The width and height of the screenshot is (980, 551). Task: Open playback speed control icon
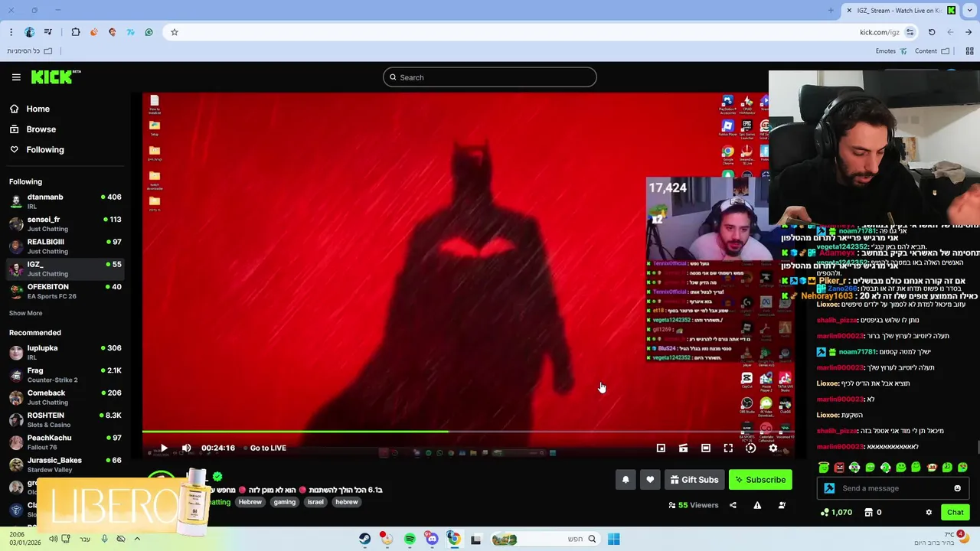(x=750, y=448)
